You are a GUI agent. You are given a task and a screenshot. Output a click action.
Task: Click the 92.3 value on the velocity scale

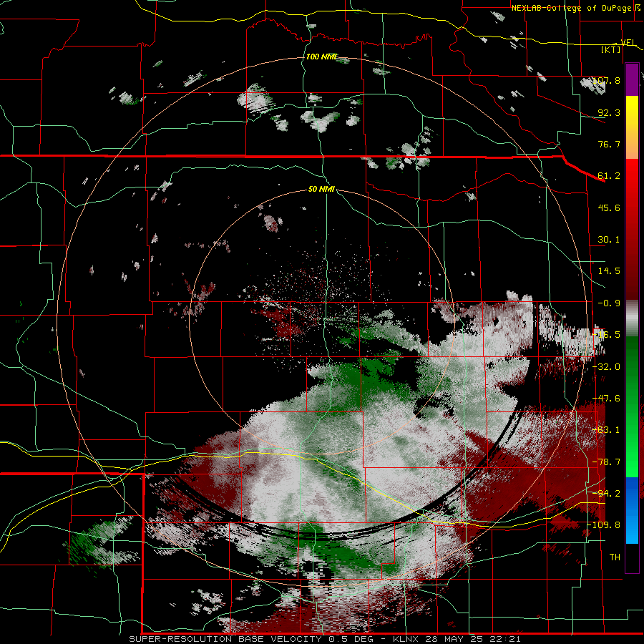click(609, 112)
